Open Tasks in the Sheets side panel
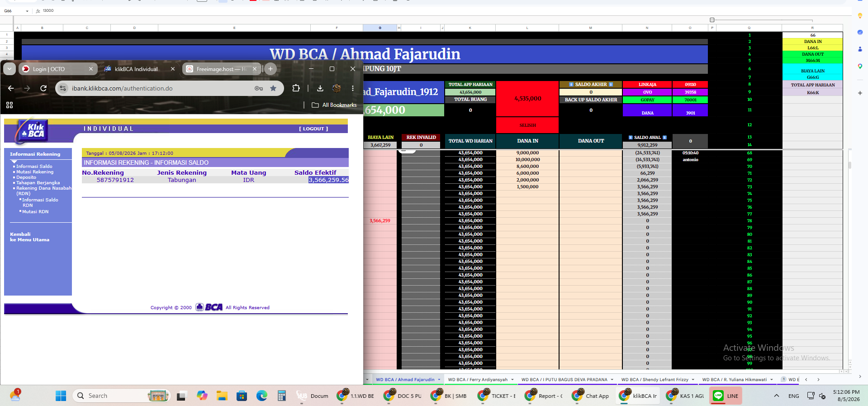The height and width of the screenshot is (406, 868). [x=860, y=32]
